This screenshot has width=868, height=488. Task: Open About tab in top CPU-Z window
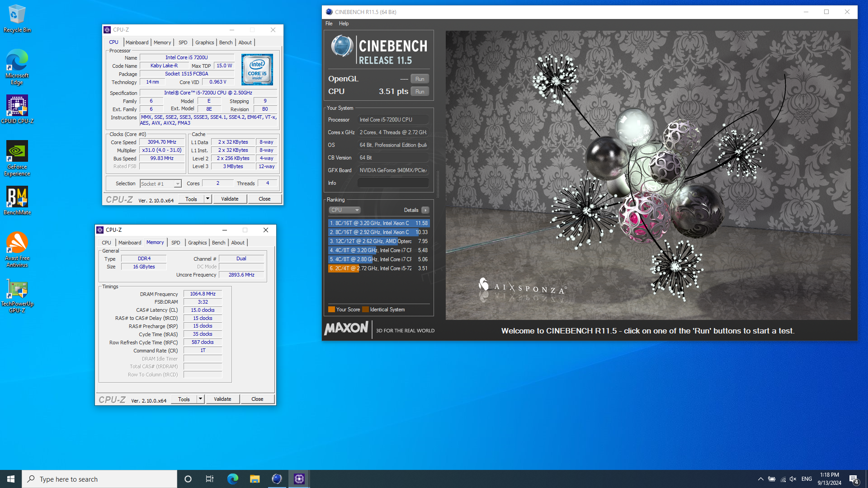(x=245, y=42)
